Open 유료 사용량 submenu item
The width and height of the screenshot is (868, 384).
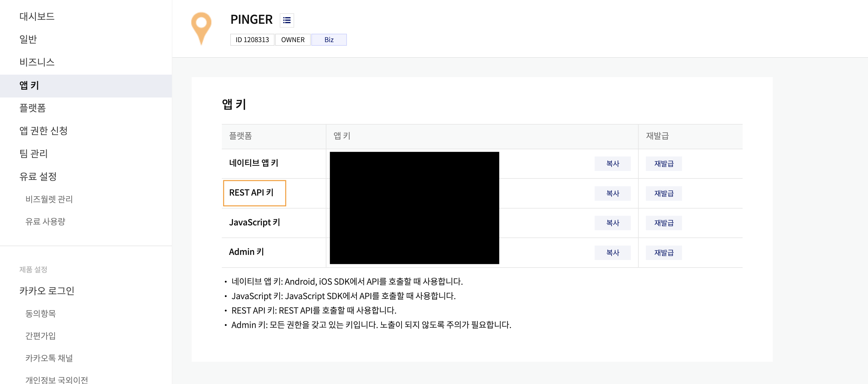45,221
